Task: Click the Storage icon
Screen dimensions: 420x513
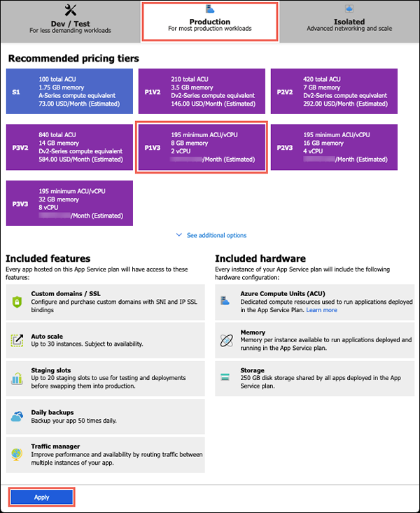Action: coord(225,378)
